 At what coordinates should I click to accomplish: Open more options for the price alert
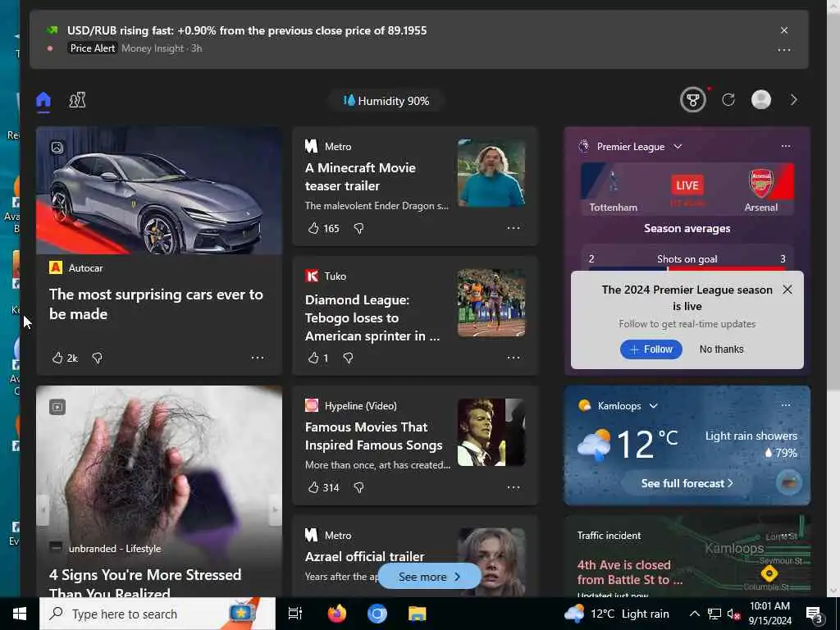[x=783, y=50]
